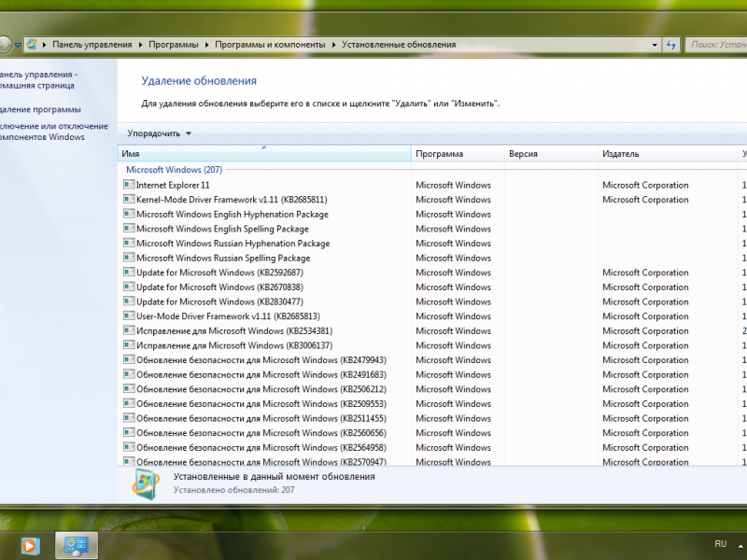Image resolution: width=747 pixels, height=560 pixels.
Task: Open turn Windows features on or off link
Action: pos(54,132)
